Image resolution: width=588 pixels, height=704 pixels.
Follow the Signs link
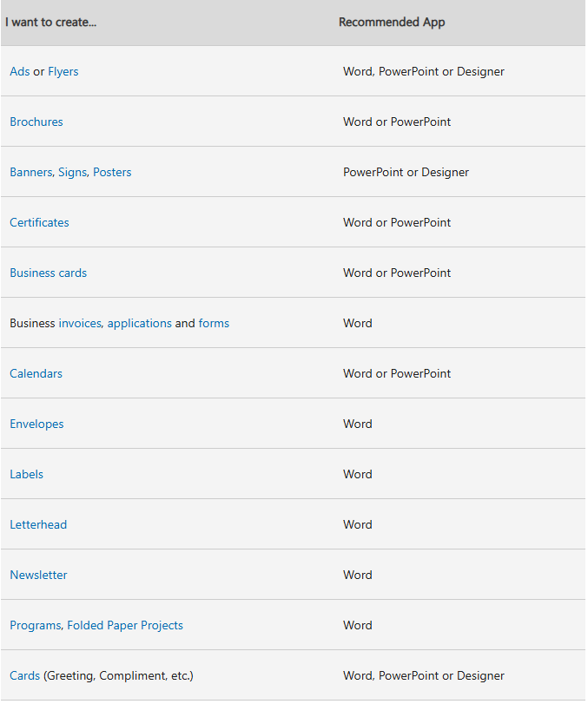click(72, 173)
